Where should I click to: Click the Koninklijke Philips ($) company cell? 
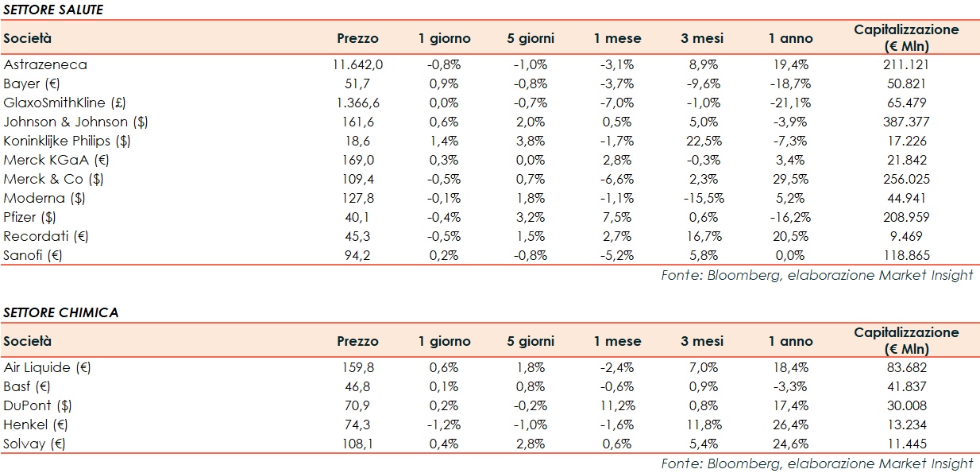pyautogui.click(x=68, y=141)
